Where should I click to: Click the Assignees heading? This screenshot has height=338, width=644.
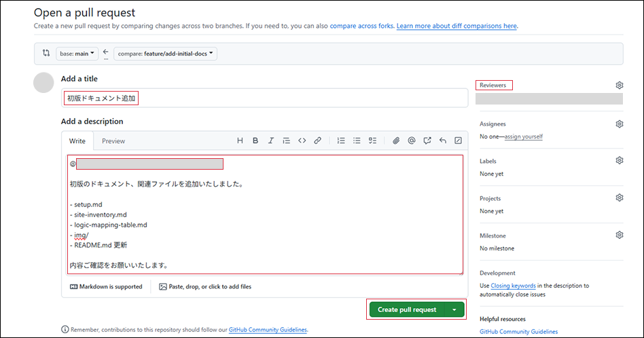[493, 124]
